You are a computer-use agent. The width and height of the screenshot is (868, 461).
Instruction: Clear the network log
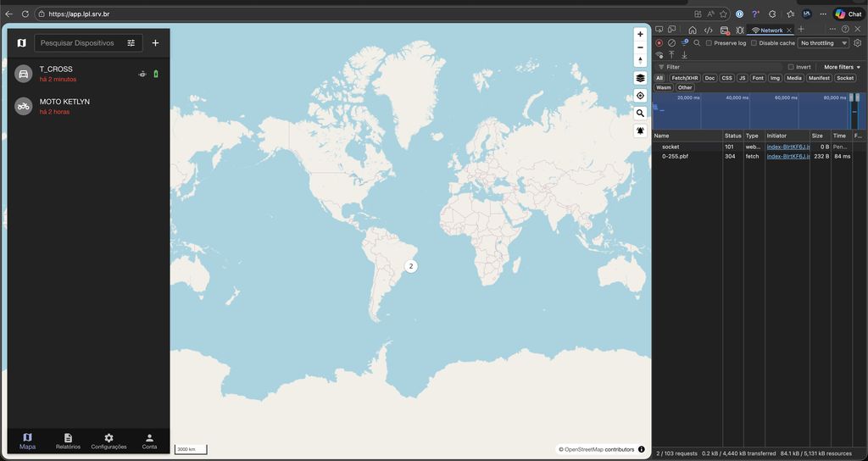point(671,42)
